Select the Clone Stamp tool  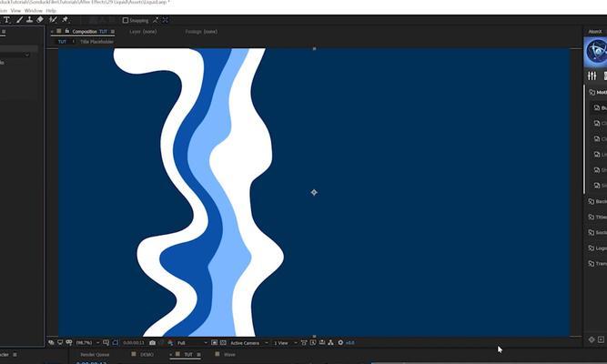tap(29, 20)
